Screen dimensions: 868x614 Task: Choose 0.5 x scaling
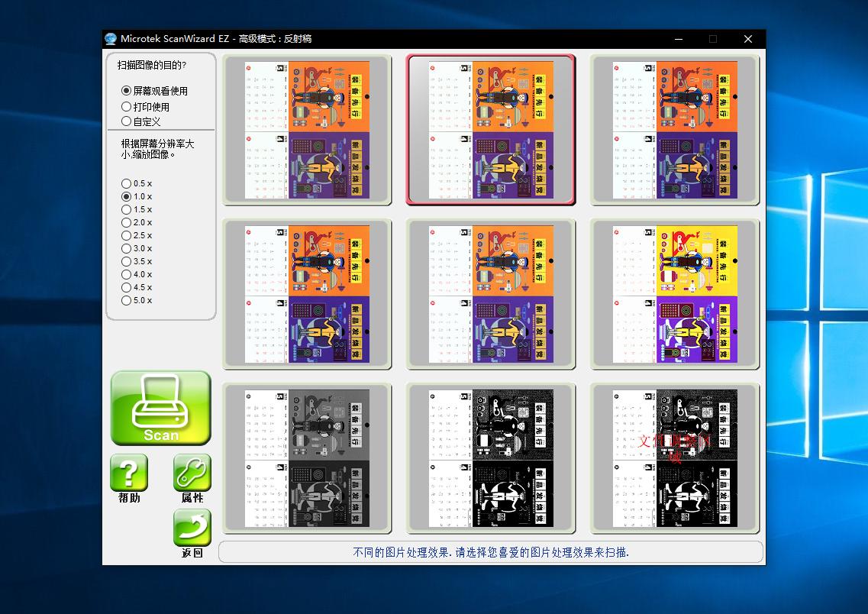(x=136, y=183)
